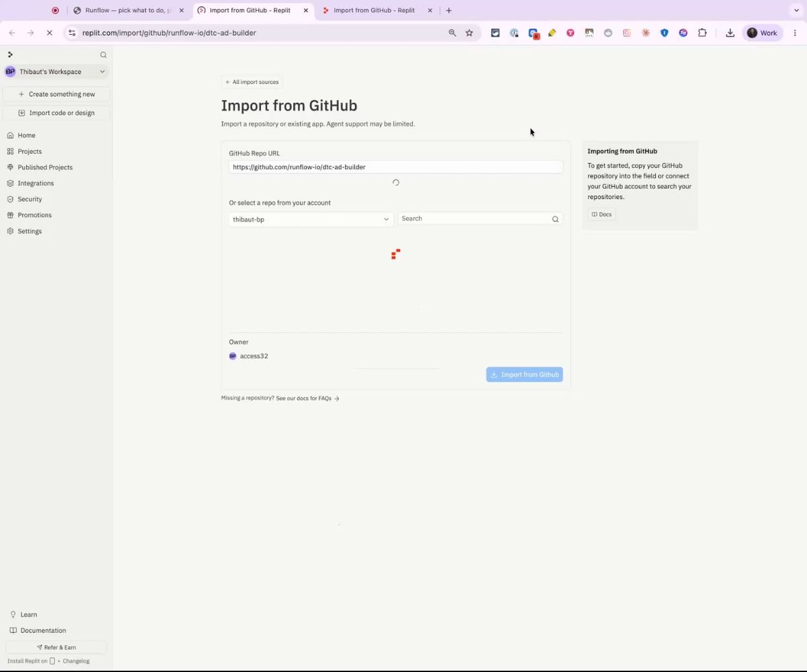Click the zoom magnifier in address bar
This screenshot has width=807, height=672.
click(x=453, y=33)
